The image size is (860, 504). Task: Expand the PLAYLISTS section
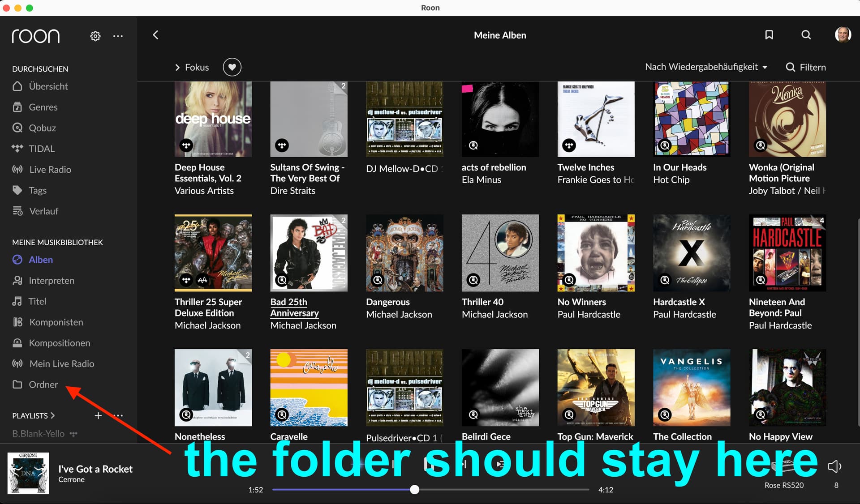point(34,415)
